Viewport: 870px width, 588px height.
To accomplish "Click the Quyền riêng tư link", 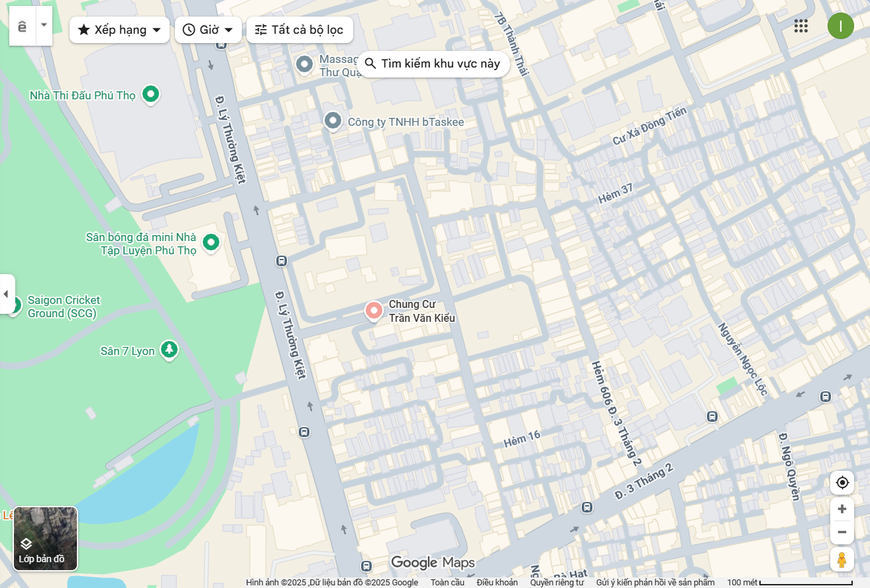I will pyautogui.click(x=557, y=583).
